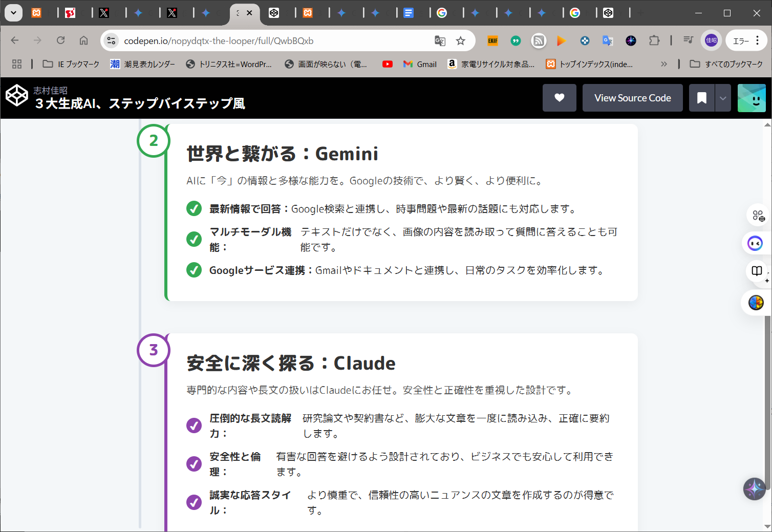The width and height of the screenshot is (772, 532).
Task: Switch to the red-and-white icon tab
Action: point(70,13)
